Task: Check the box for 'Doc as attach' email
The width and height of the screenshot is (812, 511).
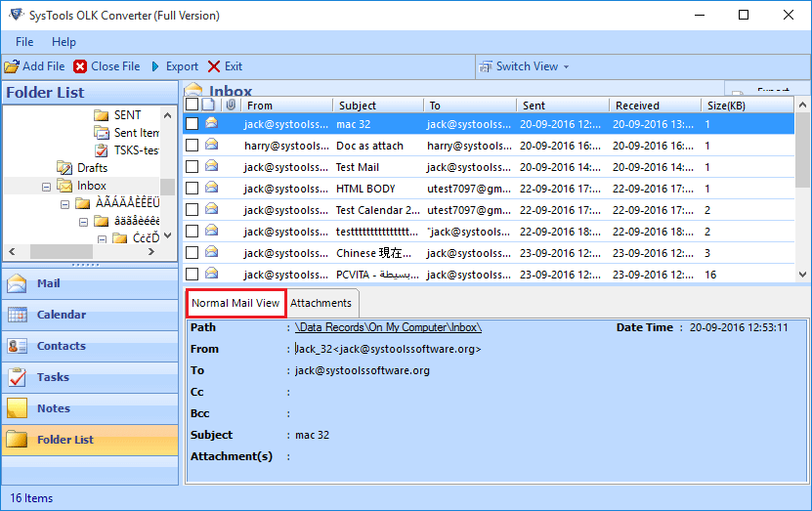Action: [192, 146]
